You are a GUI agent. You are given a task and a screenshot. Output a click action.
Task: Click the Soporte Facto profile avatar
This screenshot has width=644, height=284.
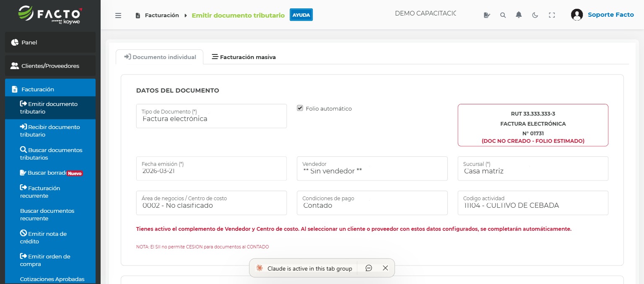pyautogui.click(x=577, y=14)
